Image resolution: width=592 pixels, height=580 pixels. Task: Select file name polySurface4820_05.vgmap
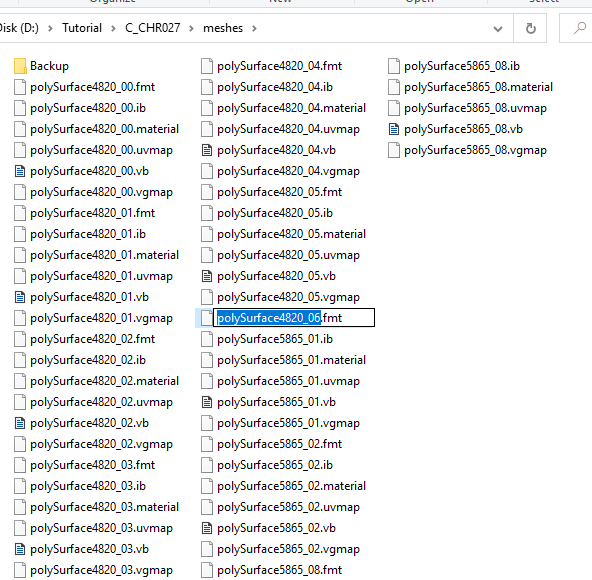tap(288, 297)
